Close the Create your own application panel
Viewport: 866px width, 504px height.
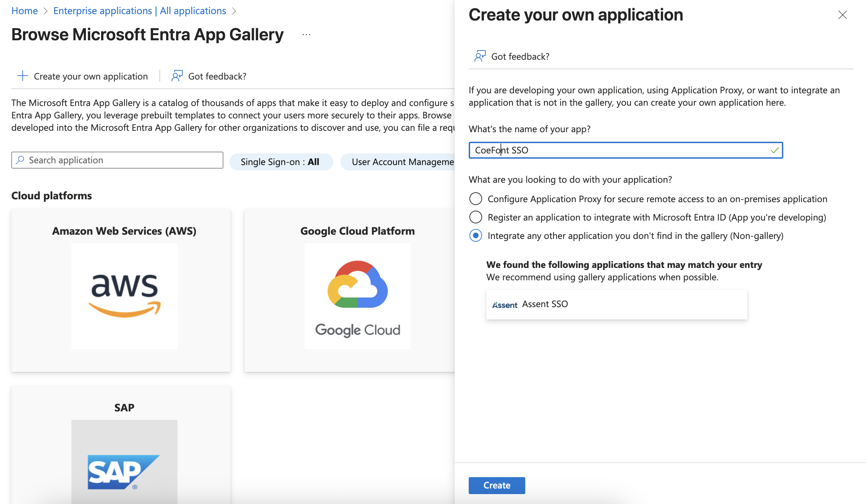[843, 15]
